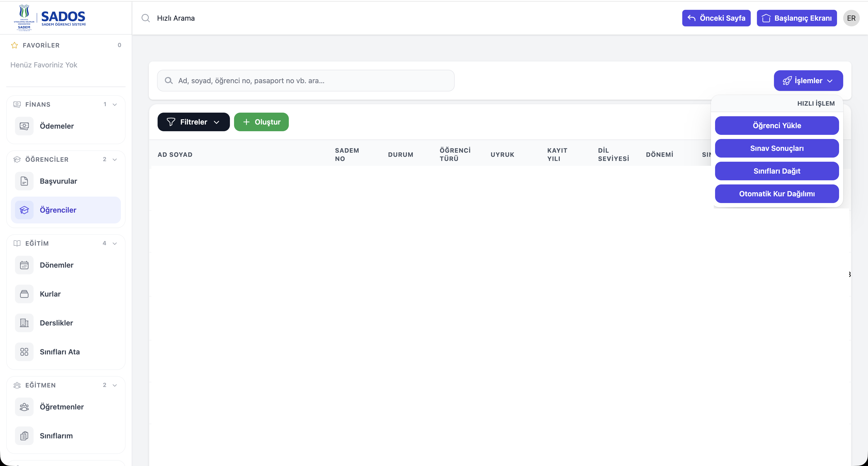Collapse the Eğitim section chevron
The height and width of the screenshot is (466, 868).
(x=115, y=243)
